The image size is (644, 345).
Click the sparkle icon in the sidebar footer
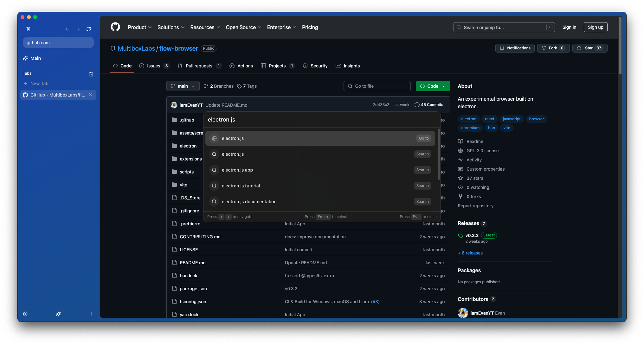[58, 314]
